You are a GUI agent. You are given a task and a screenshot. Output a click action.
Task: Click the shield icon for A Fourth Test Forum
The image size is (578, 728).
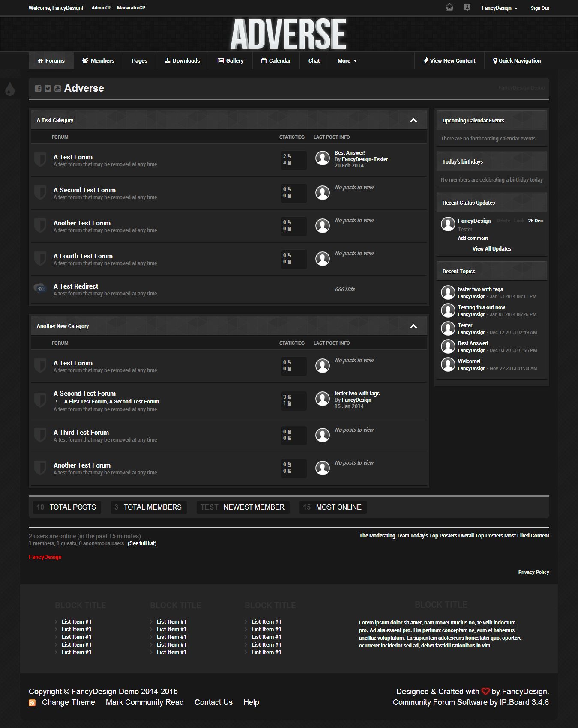pos(40,259)
